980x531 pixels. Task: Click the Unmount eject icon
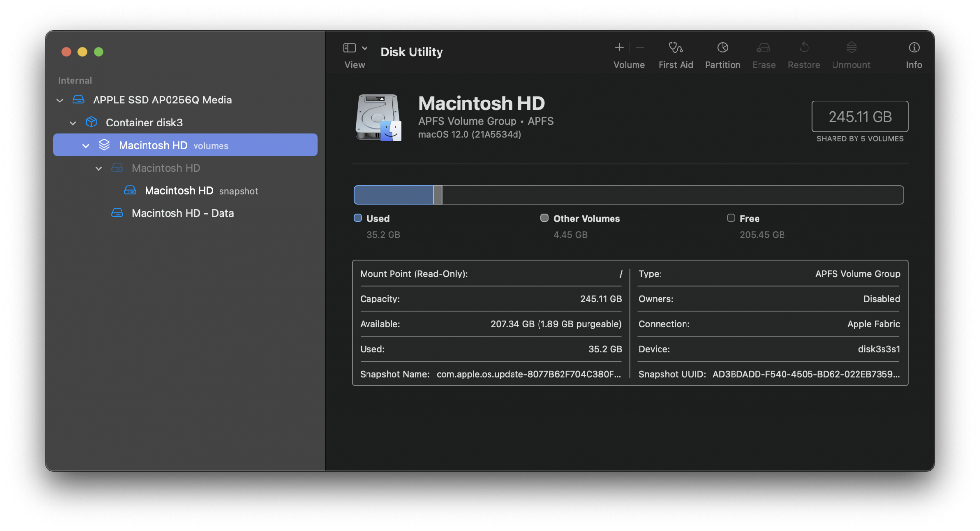pos(851,47)
